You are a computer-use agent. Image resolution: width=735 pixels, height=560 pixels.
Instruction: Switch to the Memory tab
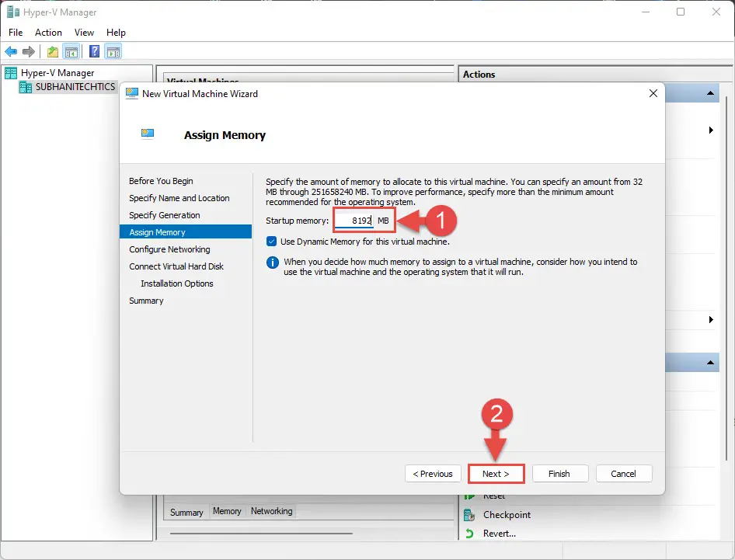pyautogui.click(x=227, y=511)
